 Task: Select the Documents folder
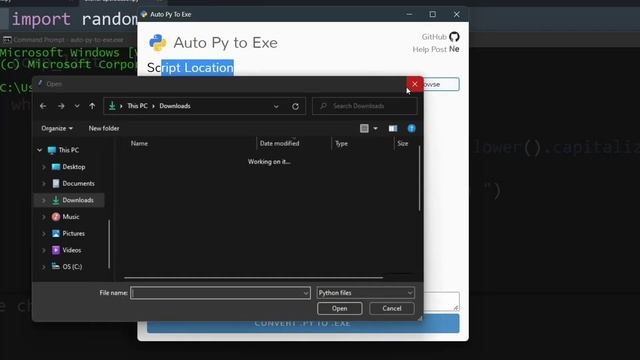(78, 184)
